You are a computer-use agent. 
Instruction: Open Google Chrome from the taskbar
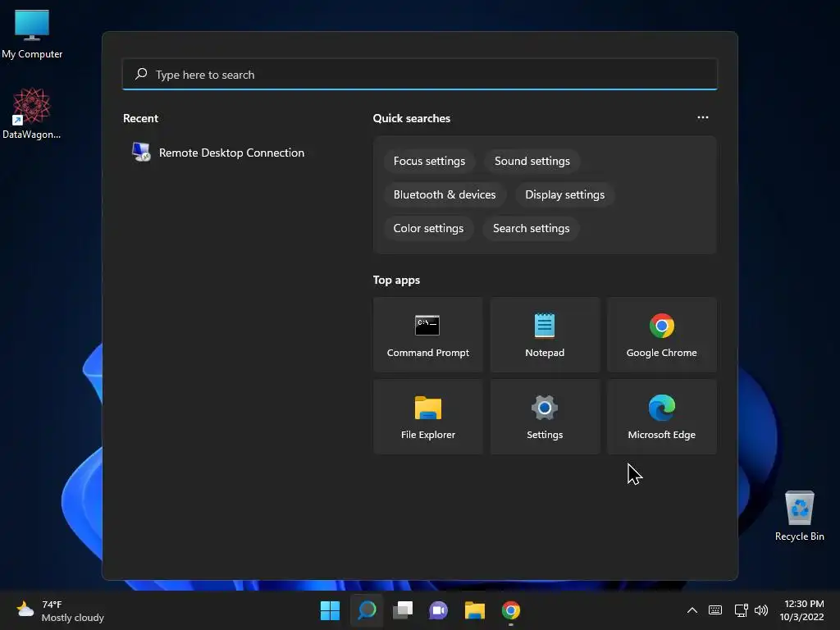[x=511, y=610]
